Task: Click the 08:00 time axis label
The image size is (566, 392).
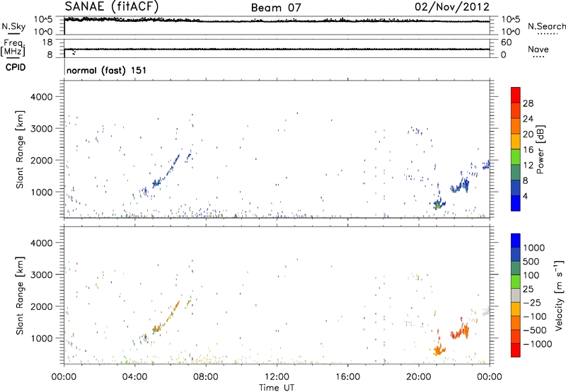Action: click(x=206, y=376)
